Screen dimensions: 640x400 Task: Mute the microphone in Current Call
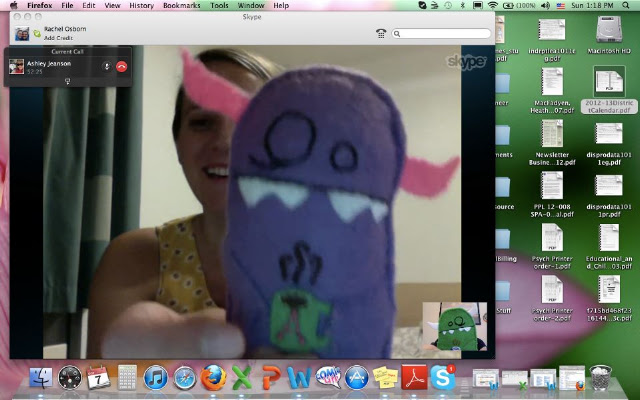[x=107, y=67]
